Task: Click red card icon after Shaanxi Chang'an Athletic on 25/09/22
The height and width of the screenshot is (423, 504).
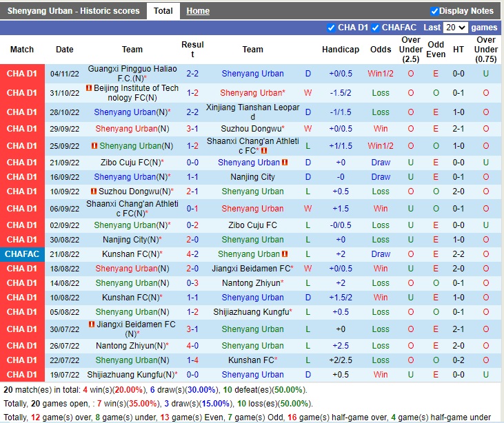Action: tap(265, 151)
